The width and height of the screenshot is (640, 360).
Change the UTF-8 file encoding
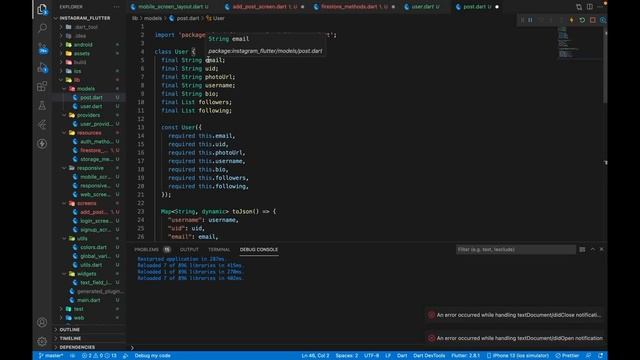coord(371,356)
